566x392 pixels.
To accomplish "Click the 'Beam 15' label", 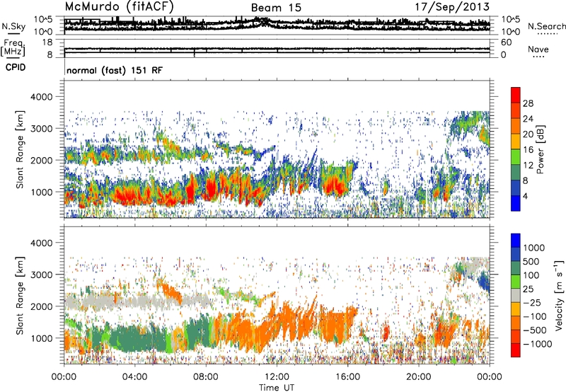I will (276, 8).
